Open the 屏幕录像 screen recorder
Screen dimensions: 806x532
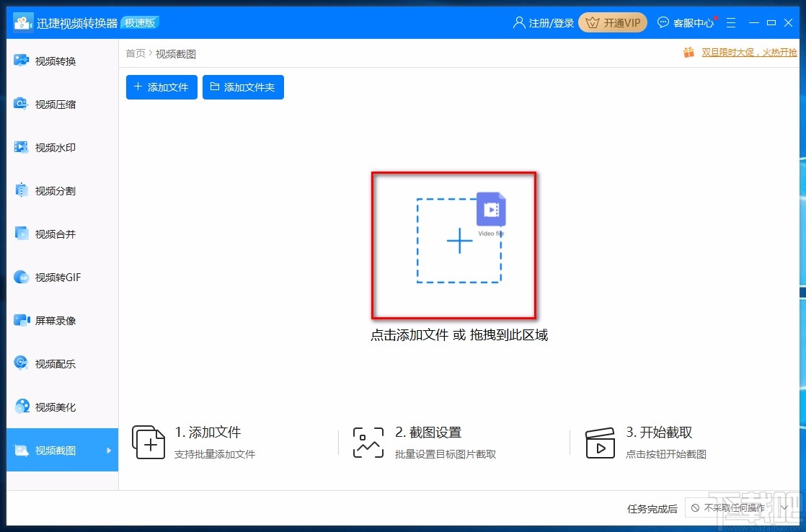(50, 320)
